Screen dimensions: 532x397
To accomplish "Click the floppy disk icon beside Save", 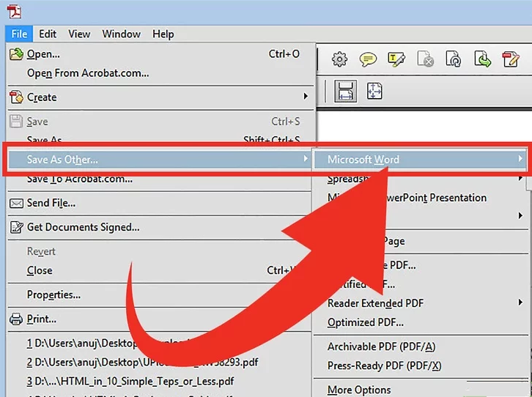I will pyautogui.click(x=16, y=122).
